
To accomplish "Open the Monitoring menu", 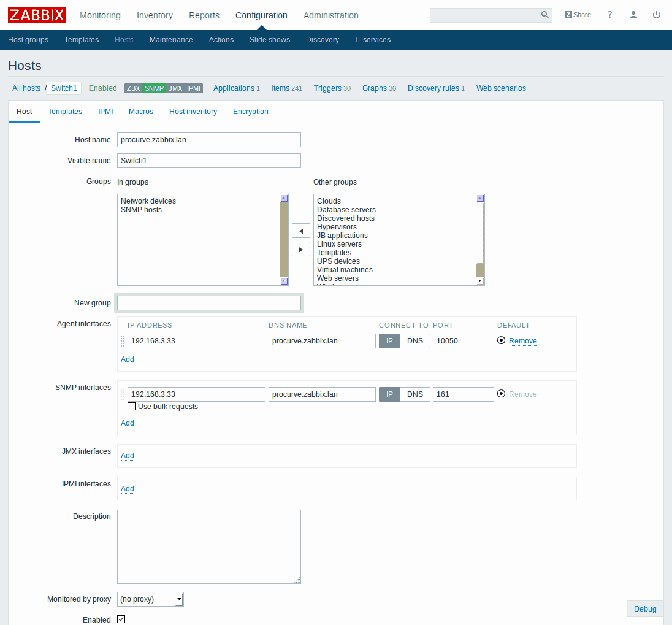I will (x=100, y=15).
